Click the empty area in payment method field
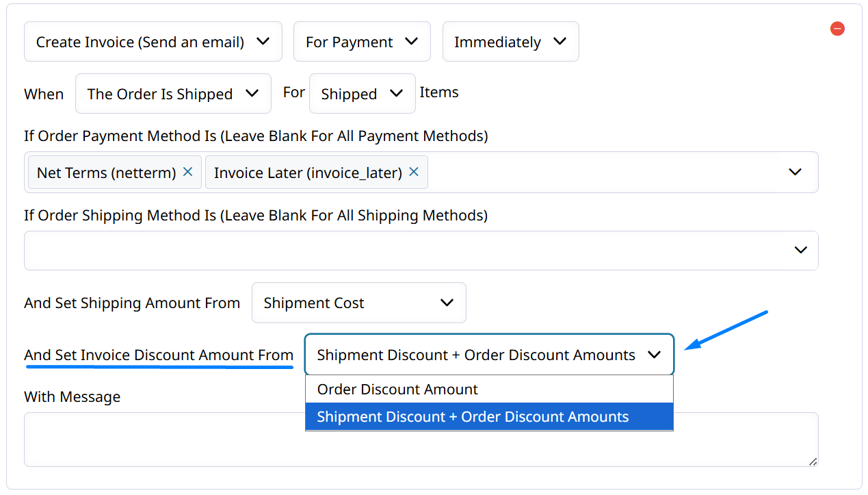This screenshot has width=868, height=495. 602,172
